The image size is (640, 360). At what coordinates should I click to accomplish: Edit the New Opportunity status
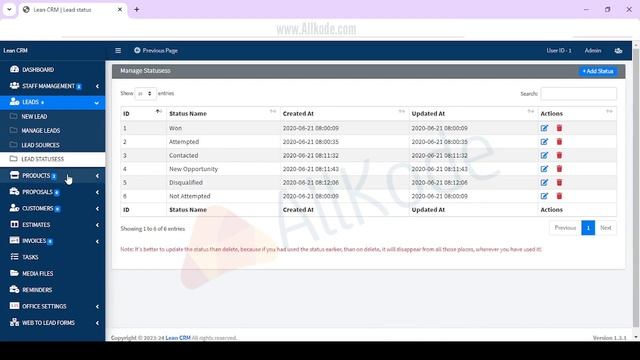[x=544, y=169]
